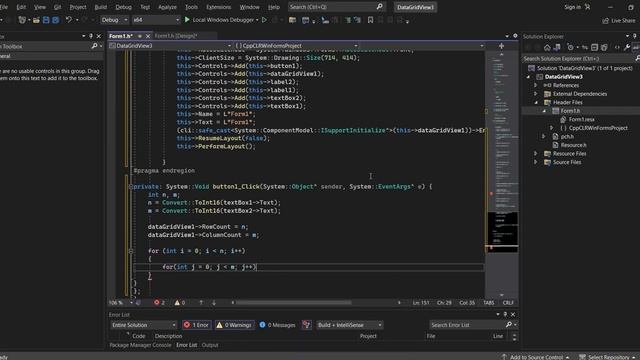Click the pending changes filter clock icon
The width and height of the screenshot is (640, 360).
[571, 48]
